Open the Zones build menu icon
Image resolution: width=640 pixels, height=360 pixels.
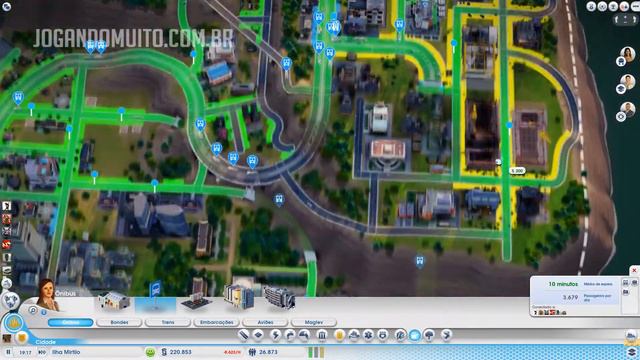[x=258, y=335]
